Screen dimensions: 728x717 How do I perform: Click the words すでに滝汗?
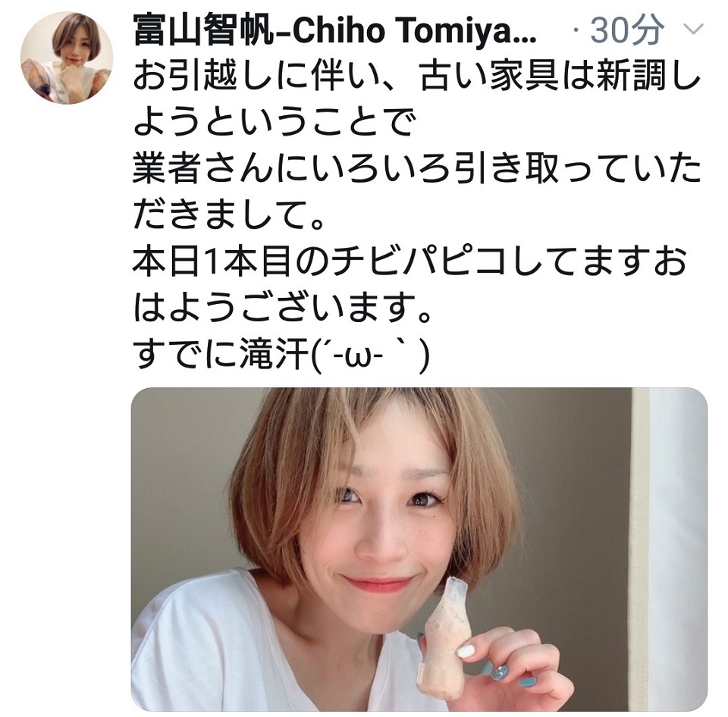click(x=221, y=355)
